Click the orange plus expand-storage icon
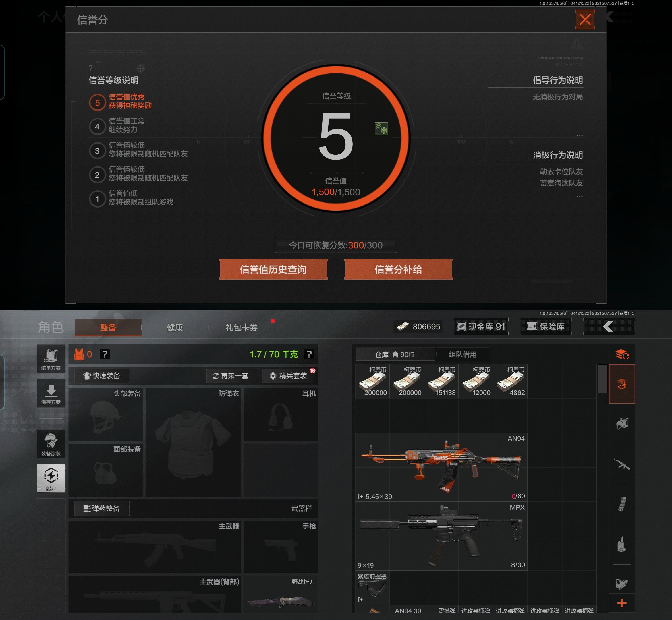 [622, 603]
